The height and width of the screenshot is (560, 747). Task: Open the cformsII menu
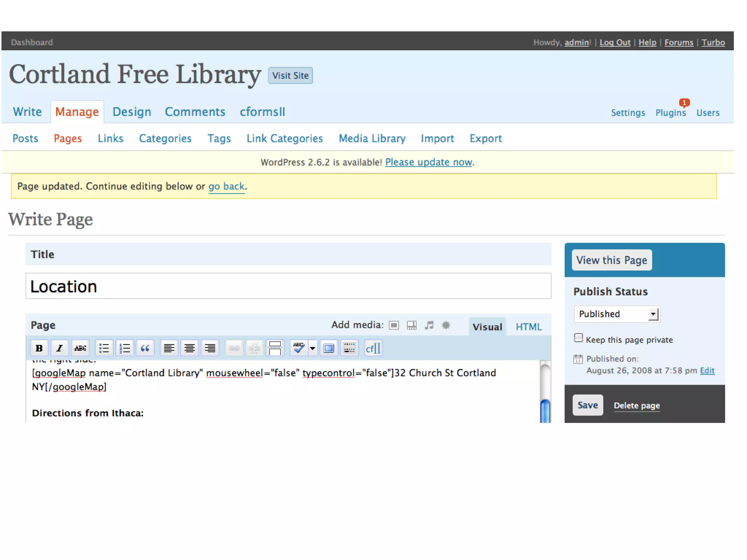tap(262, 112)
